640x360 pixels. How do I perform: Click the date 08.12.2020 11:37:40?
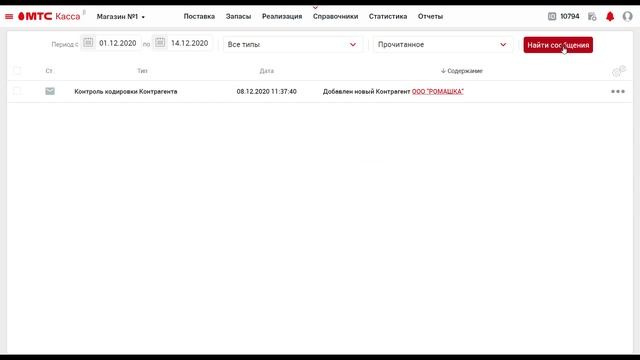point(267,91)
